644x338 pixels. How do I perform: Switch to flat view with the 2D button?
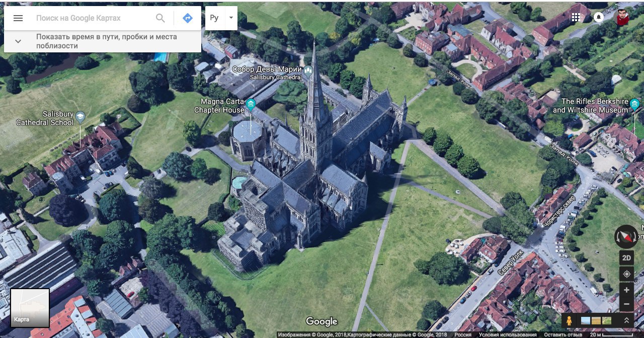coord(626,258)
